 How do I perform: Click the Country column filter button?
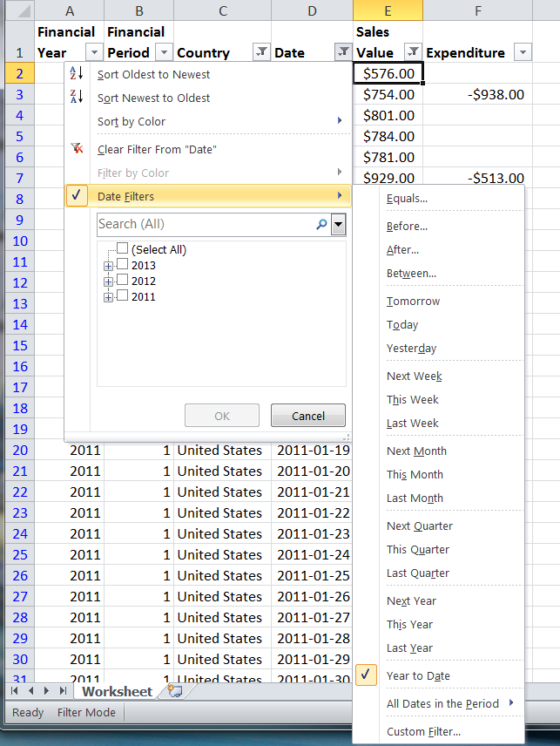tap(260, 52)
